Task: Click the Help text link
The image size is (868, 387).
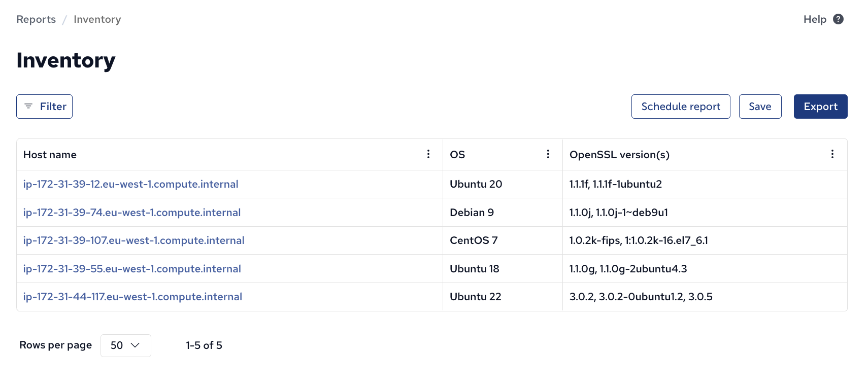Action: (x=815, y=19)
